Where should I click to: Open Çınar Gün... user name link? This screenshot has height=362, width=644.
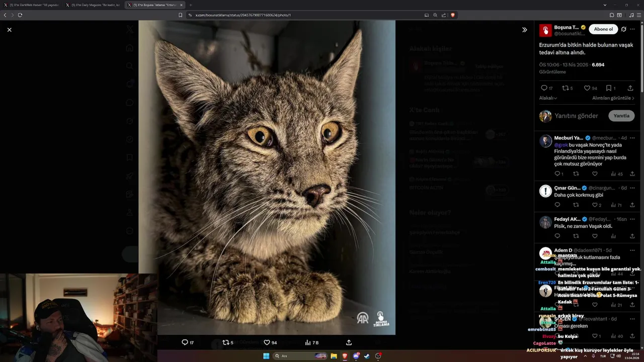567,188
